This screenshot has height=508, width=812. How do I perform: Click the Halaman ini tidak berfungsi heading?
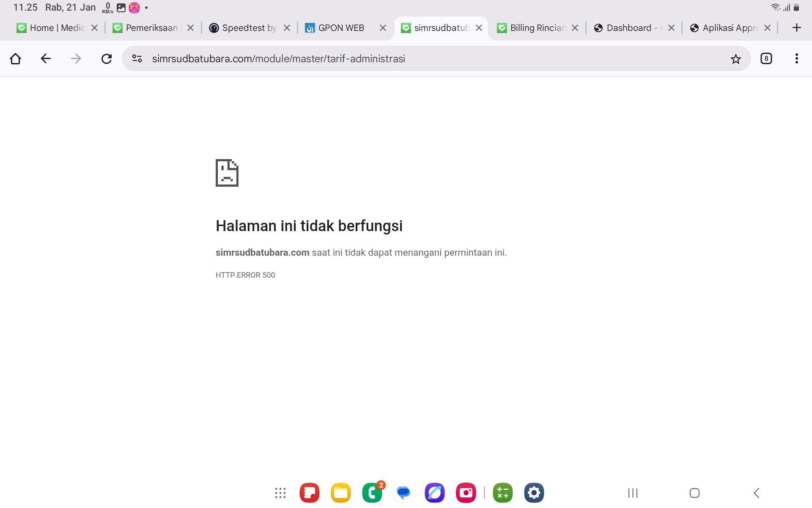[x=309, y=226]
